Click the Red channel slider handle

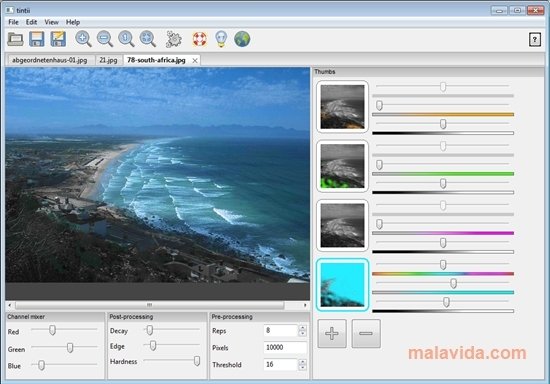pyautogui.click(x=52, y=330)
